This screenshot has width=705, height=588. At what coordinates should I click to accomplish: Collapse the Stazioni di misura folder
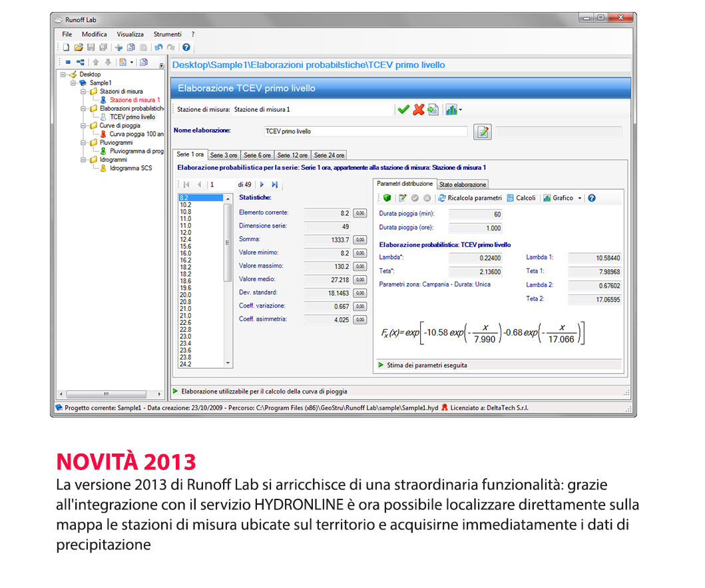click(x=83, y=91)
